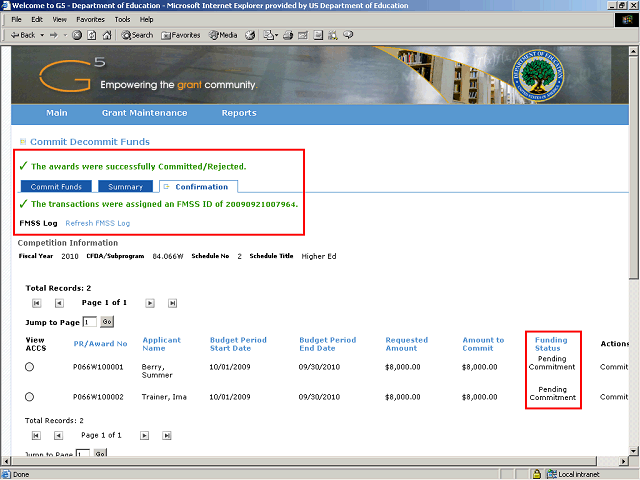Switch to the Commit Funds tab
Image resolution: width=640 pixels, height=480 pixels.
click(56, 187)
